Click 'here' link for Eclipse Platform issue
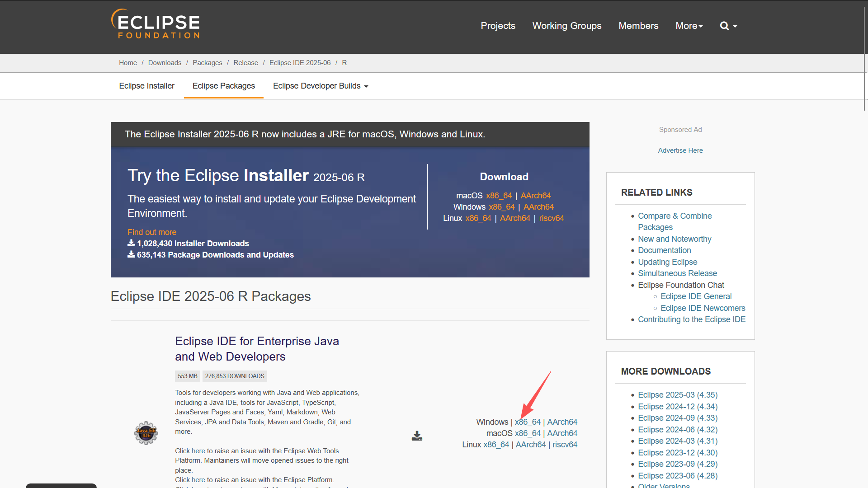Viewport: 868px width, 488px height. coord(198,480)
